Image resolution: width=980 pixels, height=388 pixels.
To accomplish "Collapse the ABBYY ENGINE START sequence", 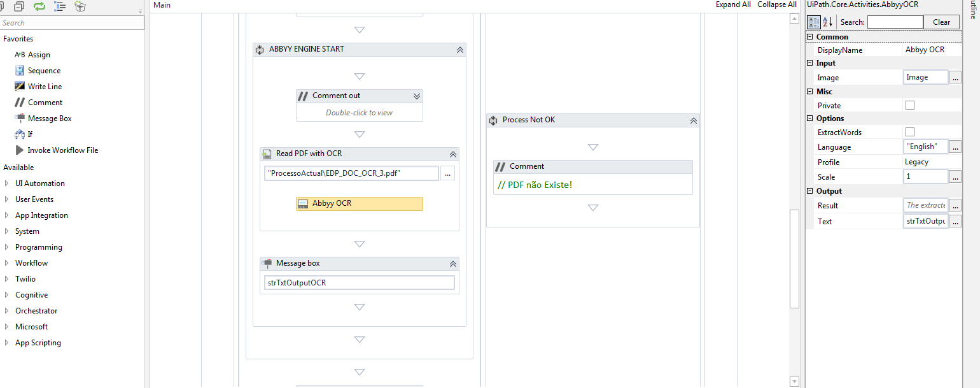I will pos(459,50).
